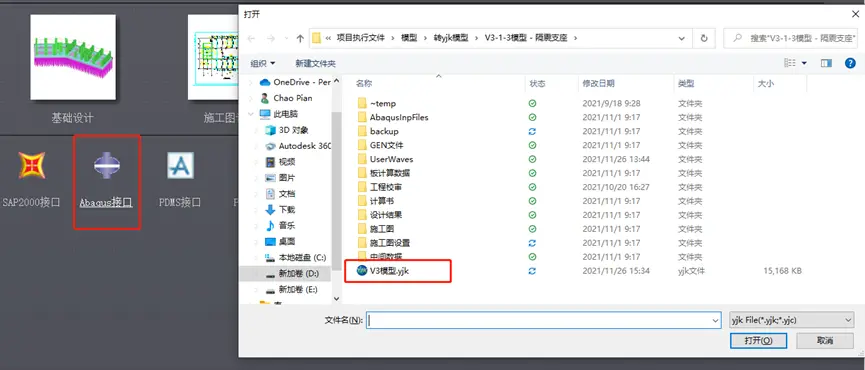The image size is (865, 370).
Task: Select 图片 in sidebar
Action: point(280,178)
